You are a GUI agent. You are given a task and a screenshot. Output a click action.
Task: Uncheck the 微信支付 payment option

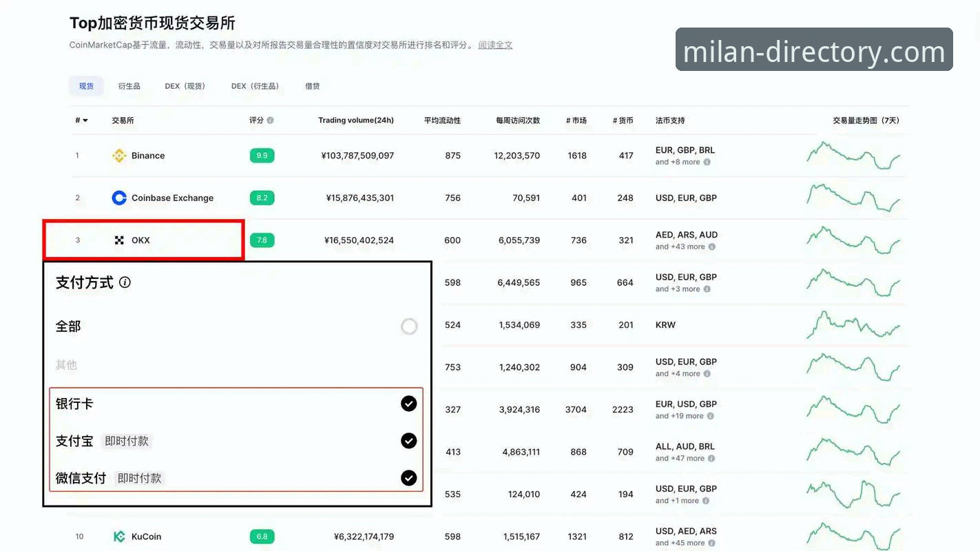(409, 478)
